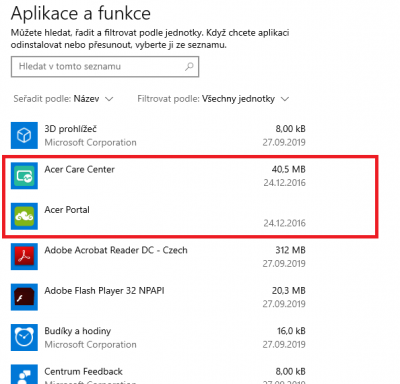Image resolution: width=400 pixels, height=384 pixels.
Task: Click the green Acer Portal cloud icon
Action: pyautogui.click(x=24, y=216)
